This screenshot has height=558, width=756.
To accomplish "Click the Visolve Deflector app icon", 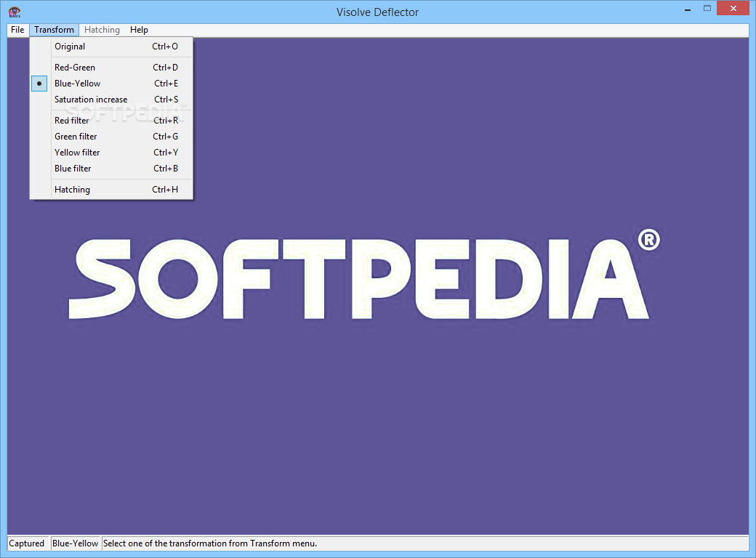I will point(15,12).
